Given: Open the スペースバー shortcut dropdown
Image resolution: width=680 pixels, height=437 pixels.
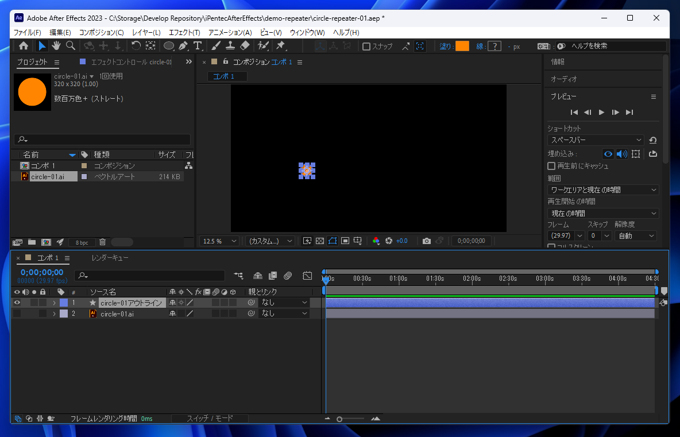Looking at the screenshot, I should click(595, 140).
